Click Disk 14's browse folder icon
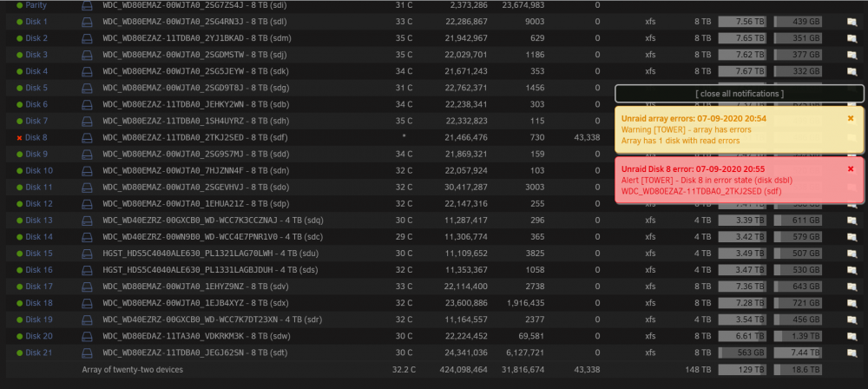The image size is (868, 389). [852, 237]
